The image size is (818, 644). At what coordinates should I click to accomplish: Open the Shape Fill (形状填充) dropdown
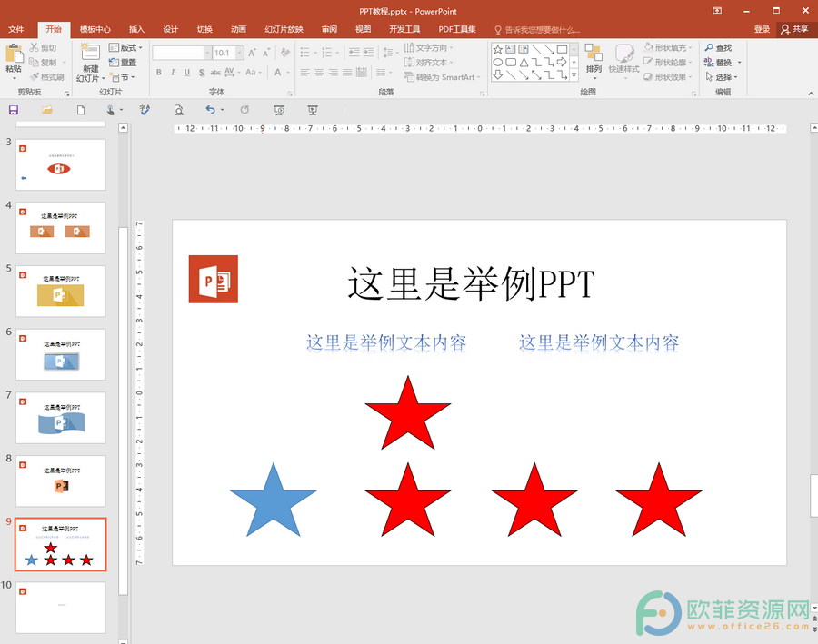click(x=668, y=48)
